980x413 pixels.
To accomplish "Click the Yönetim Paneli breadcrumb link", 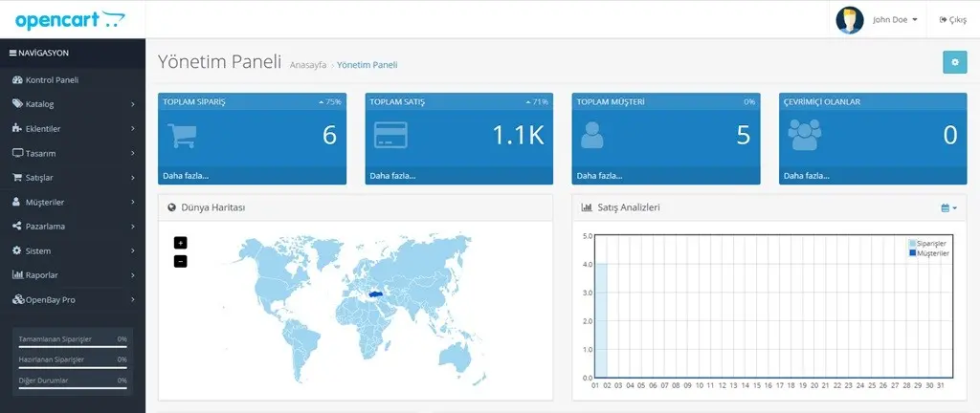I will pos(367,65).
